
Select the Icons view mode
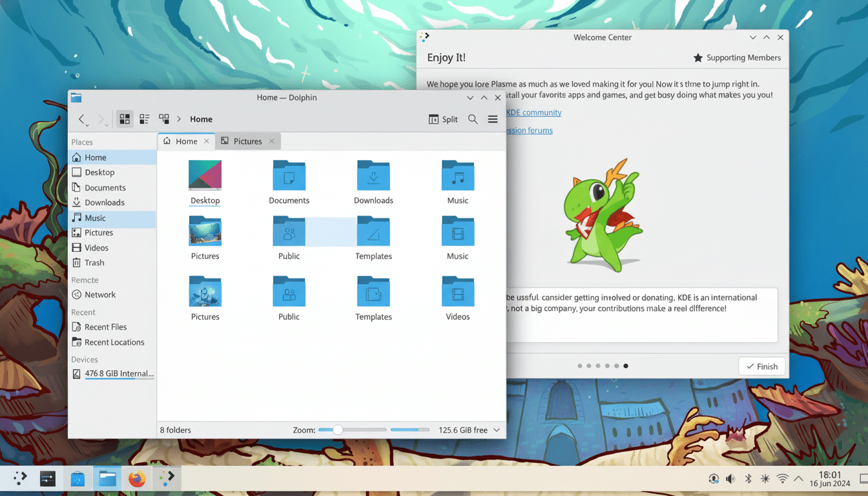(x=125, y=119)
